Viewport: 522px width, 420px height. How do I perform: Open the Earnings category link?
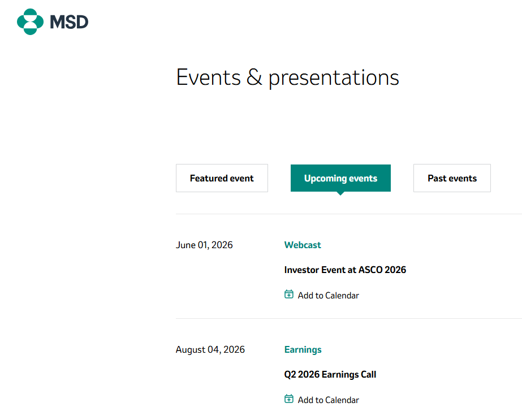click(303, 349)
